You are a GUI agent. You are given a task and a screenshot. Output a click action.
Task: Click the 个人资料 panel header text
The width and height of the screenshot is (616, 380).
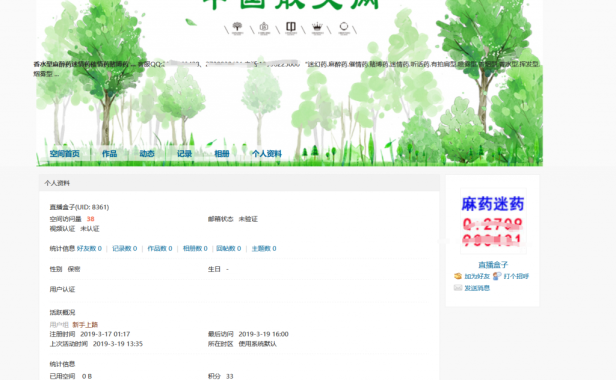(57, 183)
